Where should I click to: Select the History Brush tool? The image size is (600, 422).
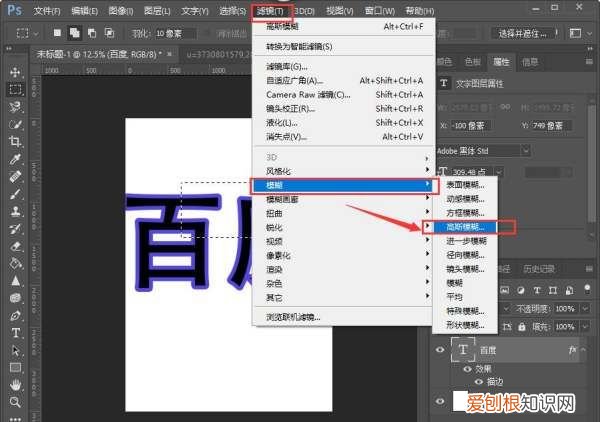point(15,229)
